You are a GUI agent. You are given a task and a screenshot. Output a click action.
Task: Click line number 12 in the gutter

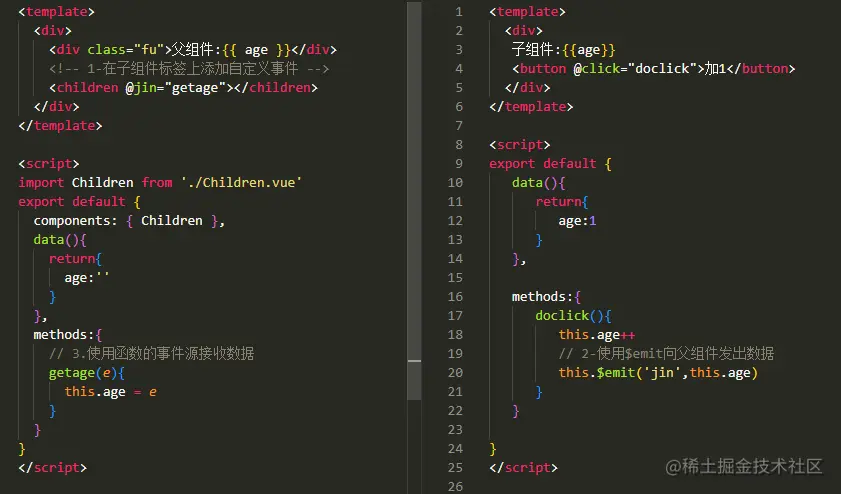tap(455, 221)
